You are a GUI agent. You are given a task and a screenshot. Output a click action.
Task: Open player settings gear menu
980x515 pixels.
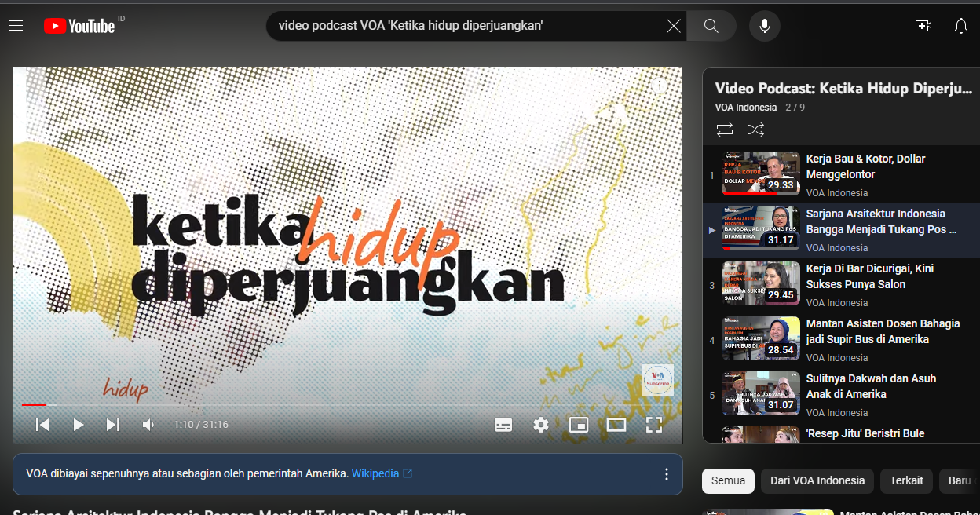pyautogui.click(x=541, y=425)
